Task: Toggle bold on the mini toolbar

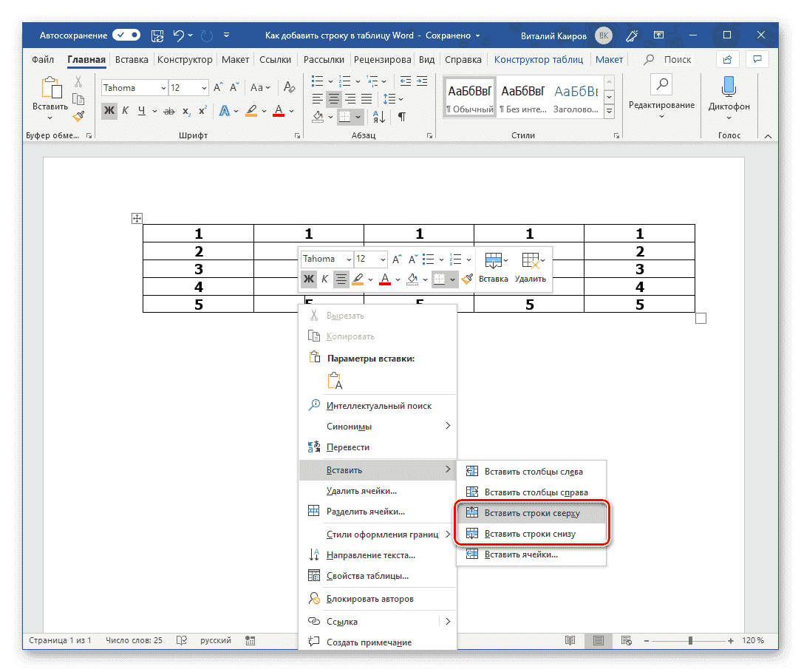Action: pos(308,279)
